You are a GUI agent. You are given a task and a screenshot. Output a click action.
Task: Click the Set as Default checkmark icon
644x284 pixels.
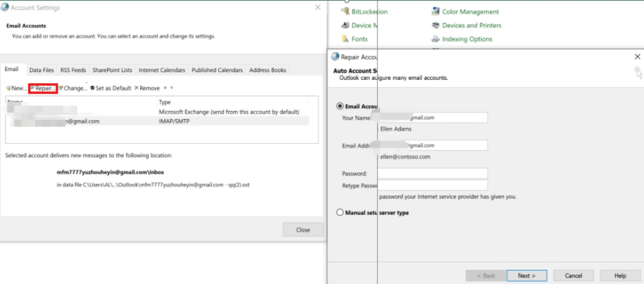click(x=92, y=88)
